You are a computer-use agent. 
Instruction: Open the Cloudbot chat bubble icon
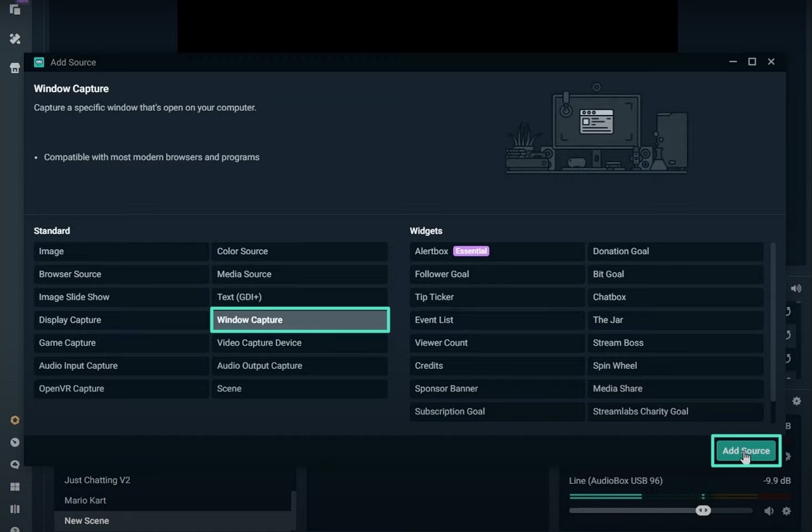pyautogui.click(x=15, y=464)
